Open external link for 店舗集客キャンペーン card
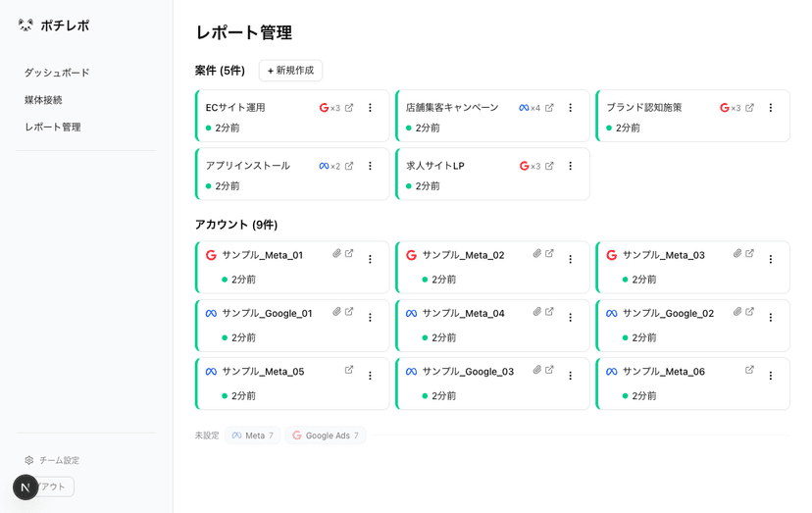 [x=549, y=108]
